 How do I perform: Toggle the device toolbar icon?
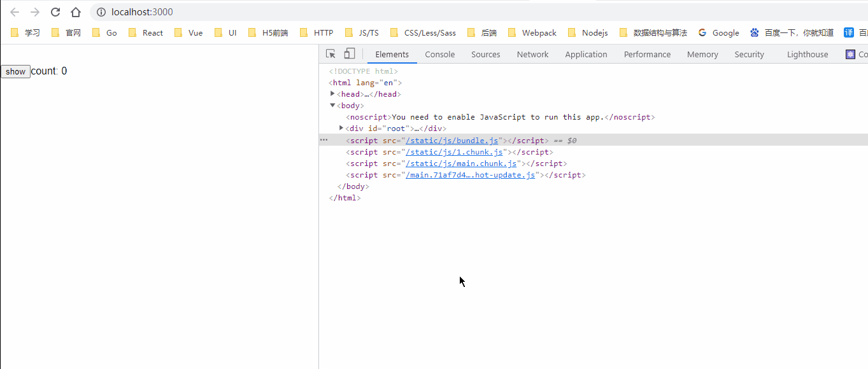click(350, 54)
